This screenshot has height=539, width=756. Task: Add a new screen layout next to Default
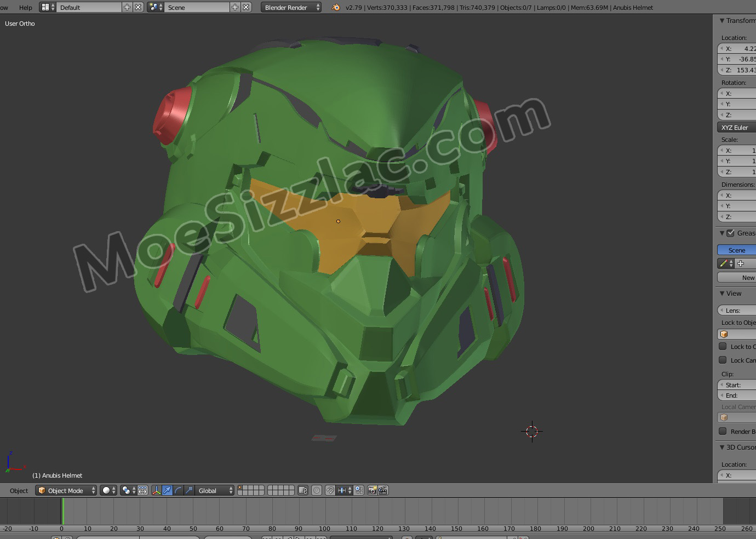point(127,7)
